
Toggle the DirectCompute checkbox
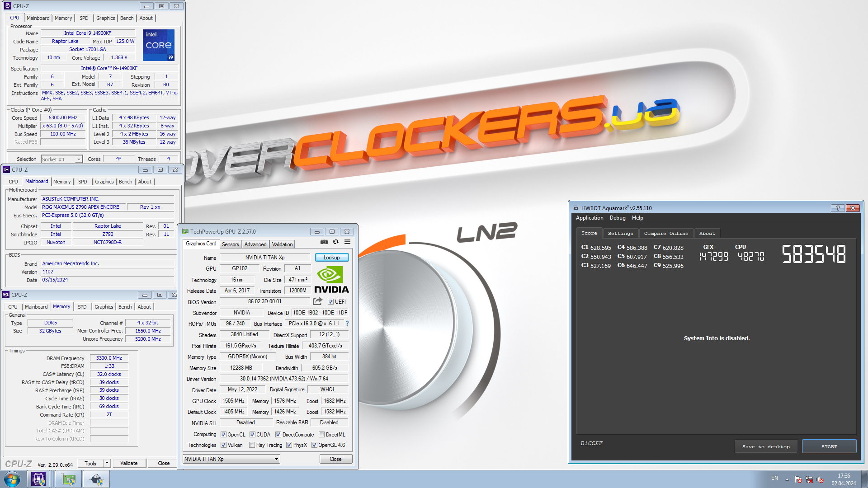point(278,435)
